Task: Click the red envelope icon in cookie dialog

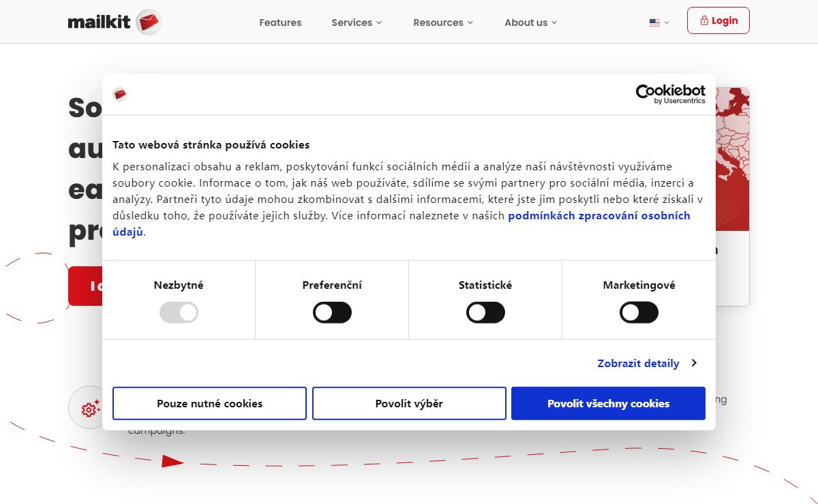Action: click(x=121, y=94)
